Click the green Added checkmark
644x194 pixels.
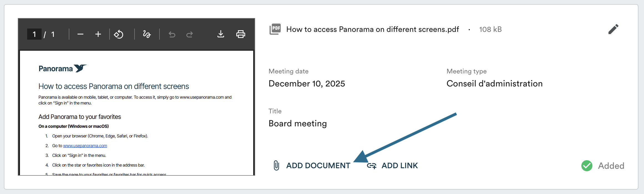coord(587,166)
